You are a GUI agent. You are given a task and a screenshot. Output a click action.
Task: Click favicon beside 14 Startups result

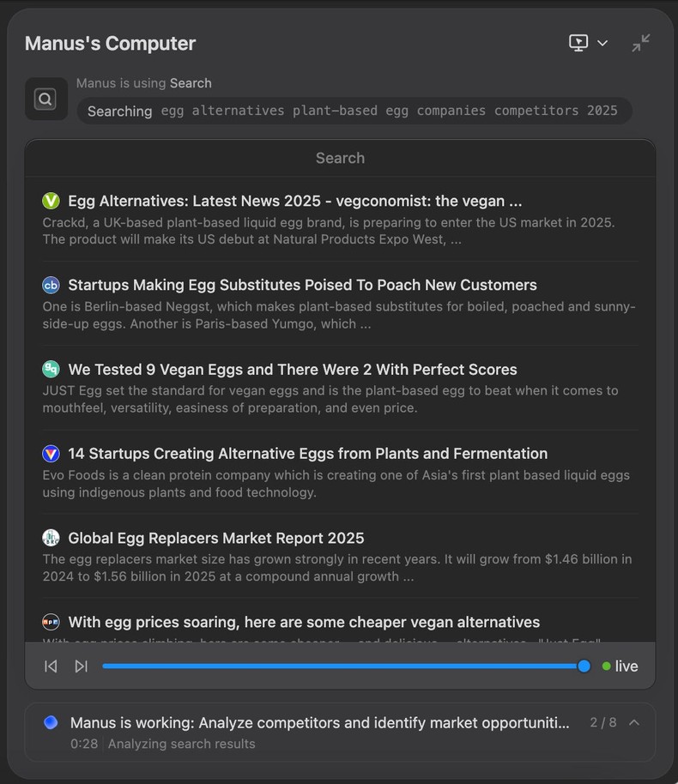(x=51, y=454)
